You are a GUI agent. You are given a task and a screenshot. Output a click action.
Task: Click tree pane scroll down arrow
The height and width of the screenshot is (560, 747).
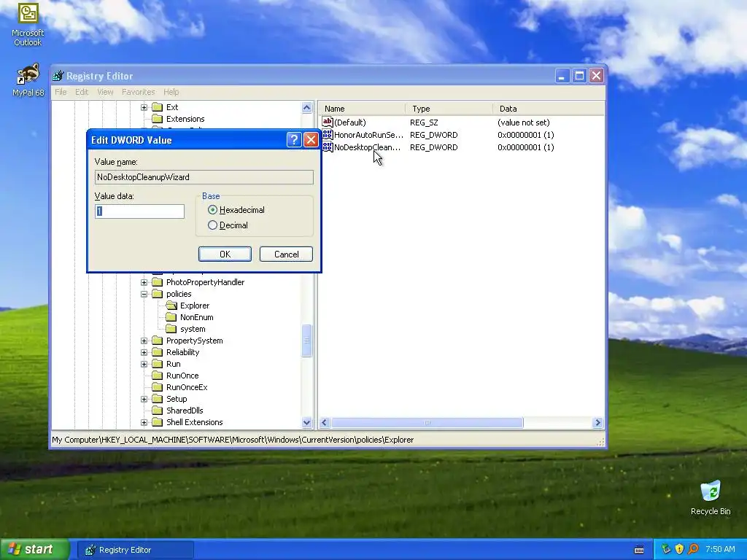pos(307,422)
